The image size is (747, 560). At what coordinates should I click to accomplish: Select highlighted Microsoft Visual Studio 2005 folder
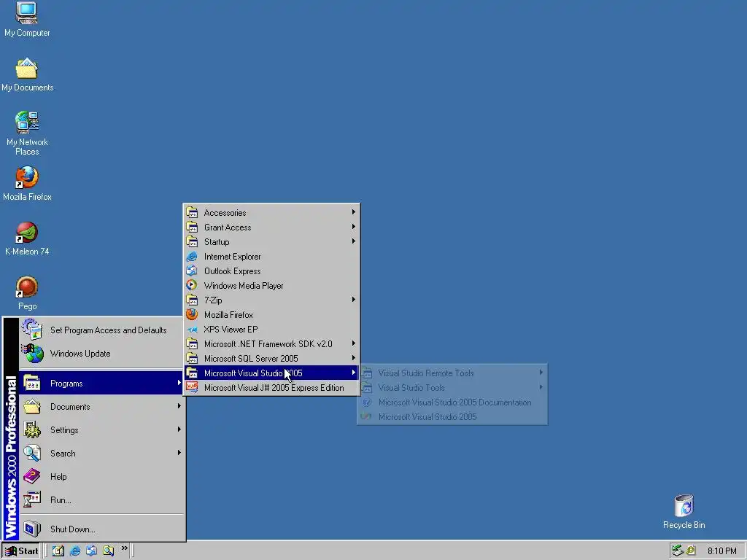271,373
